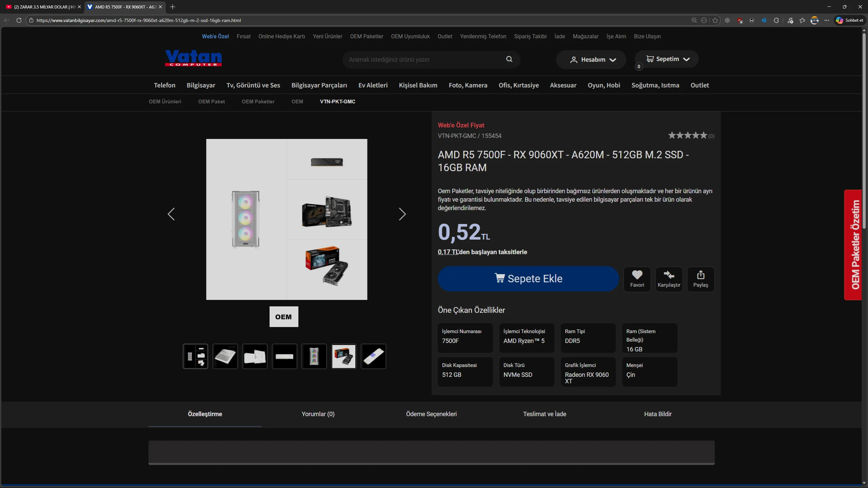The width and height of the screenshot is (868, 488).
Task: Expand the Sepetim cart dropdown
Action: click(668, 59)
